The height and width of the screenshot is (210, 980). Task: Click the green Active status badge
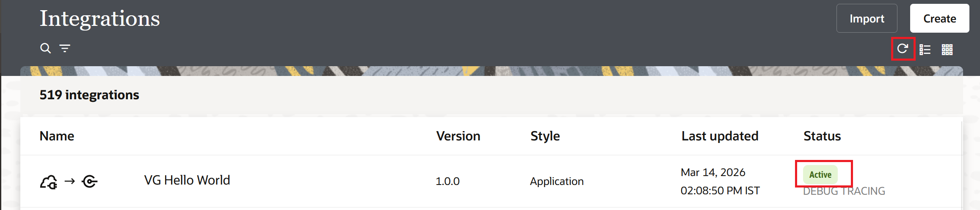point(820,175)
